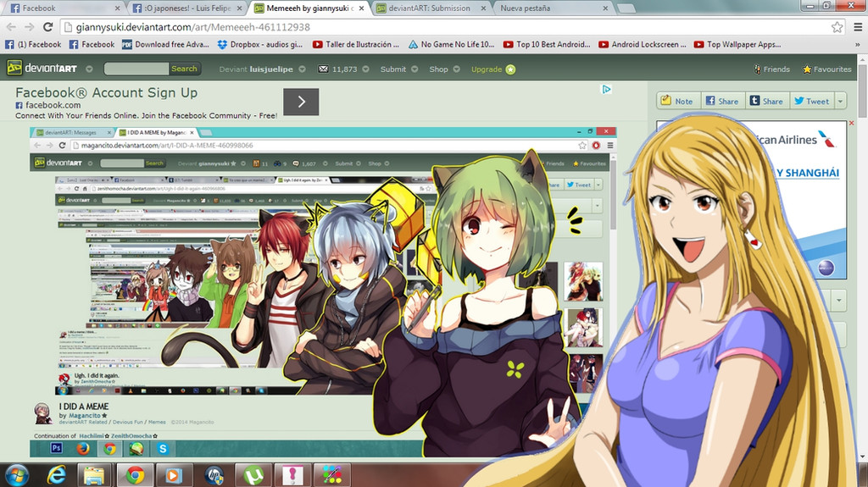Go forward using Chrome forward arrow

coord(30,27)
